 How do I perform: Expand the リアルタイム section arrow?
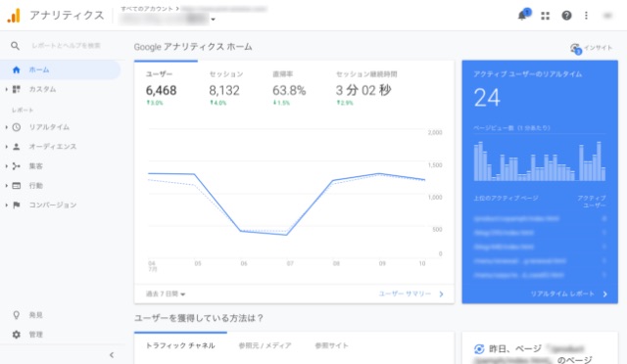pos(7,127)
